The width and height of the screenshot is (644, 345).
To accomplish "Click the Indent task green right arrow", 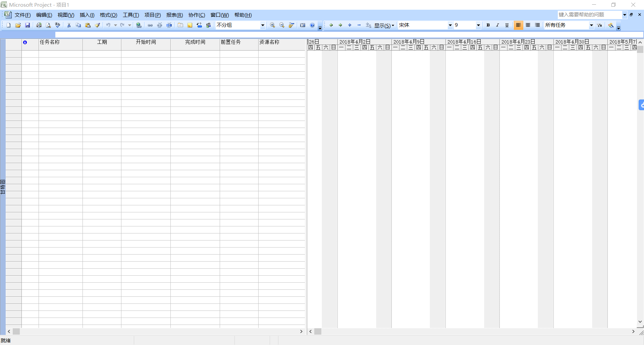I will pyautogui.click(x=340, y=25).
